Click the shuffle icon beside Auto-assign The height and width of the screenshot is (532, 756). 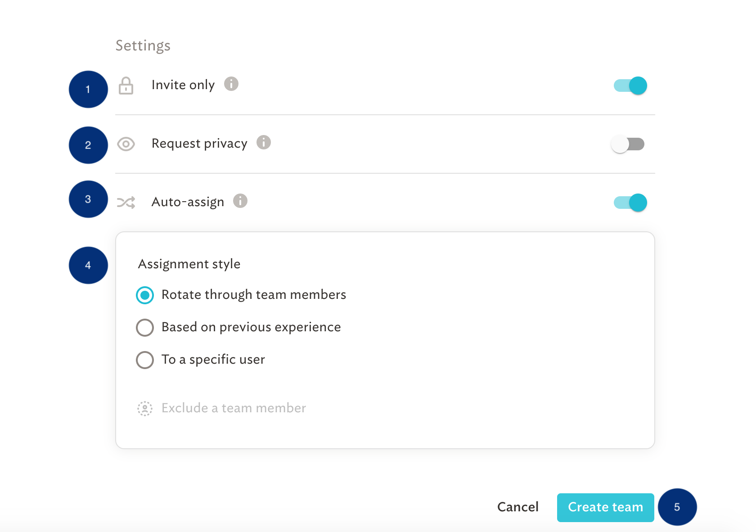[126, 203]
